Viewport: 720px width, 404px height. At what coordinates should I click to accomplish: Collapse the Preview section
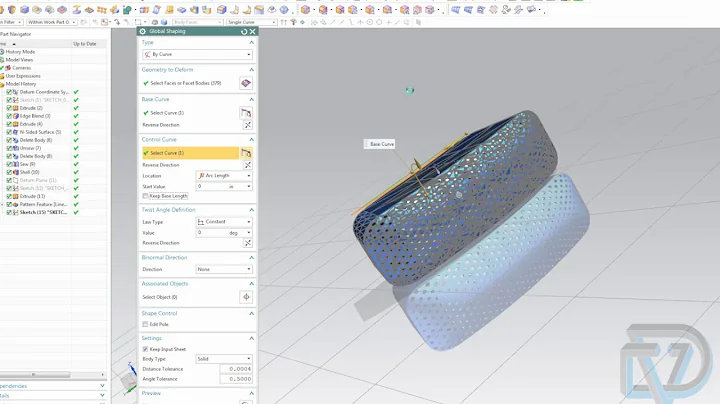pos(251,393)
